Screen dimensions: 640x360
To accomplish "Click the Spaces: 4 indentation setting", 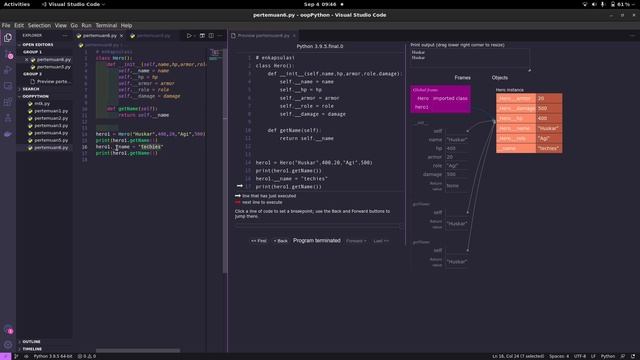I will [x=559, y=356].
